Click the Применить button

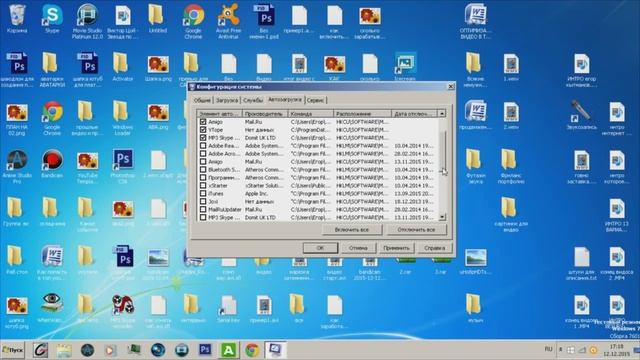pyautogui.click(x=396, y=248)
